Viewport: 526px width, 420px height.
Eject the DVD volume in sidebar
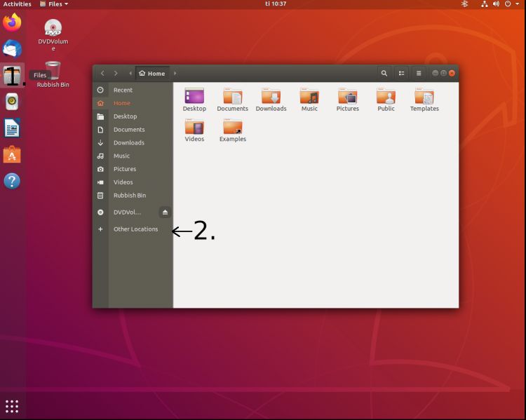click(166, 212)
